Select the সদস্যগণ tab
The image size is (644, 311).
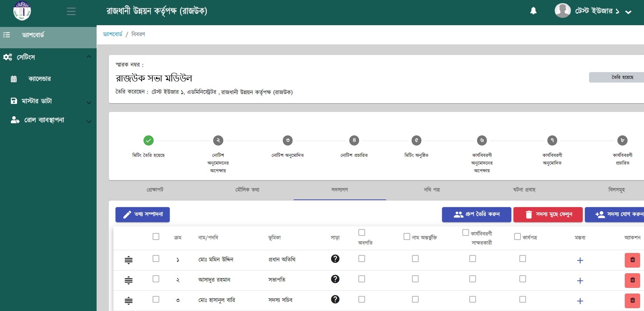pyautogui.click(x=339, y=190)
